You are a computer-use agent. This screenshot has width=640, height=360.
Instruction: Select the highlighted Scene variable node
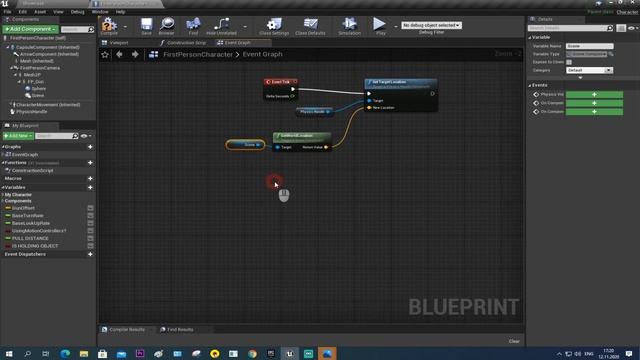point(245,144)
